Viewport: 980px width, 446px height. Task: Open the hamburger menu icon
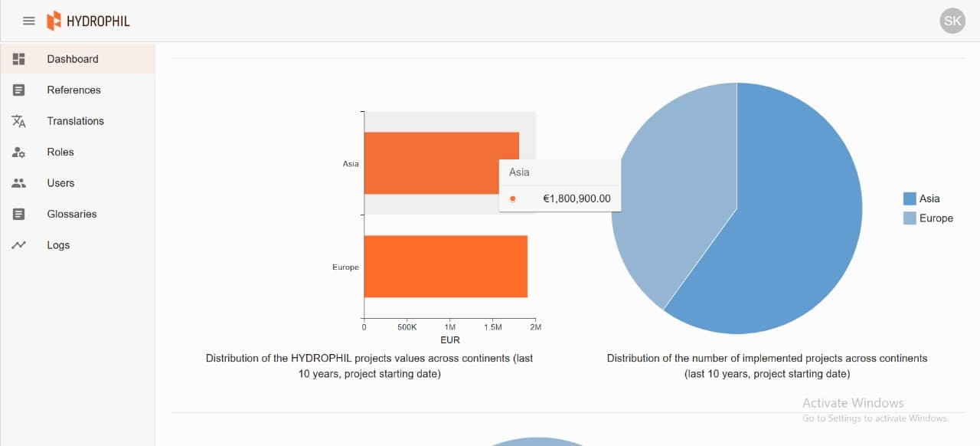coord(29,21)
